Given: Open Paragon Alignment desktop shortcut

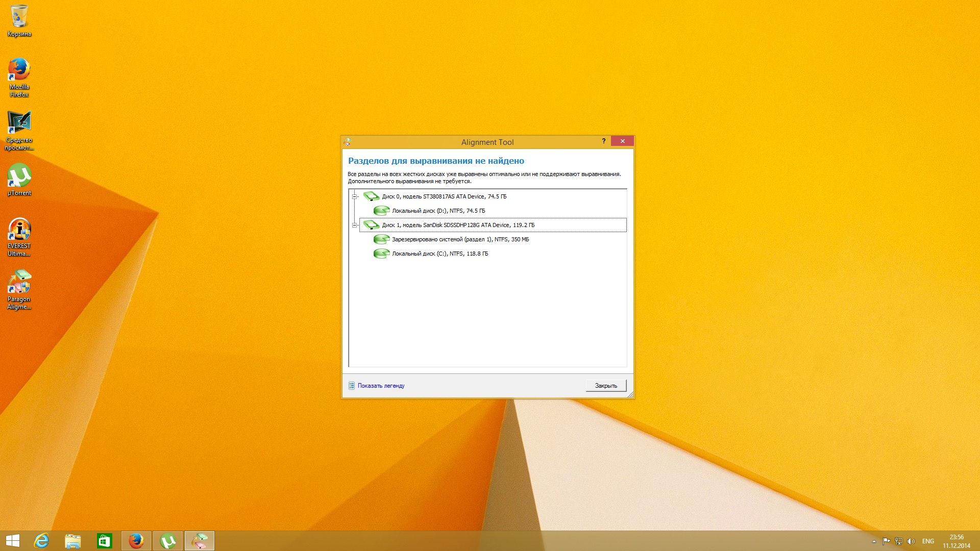Looking at the screenshot, I should click(19, 290).
